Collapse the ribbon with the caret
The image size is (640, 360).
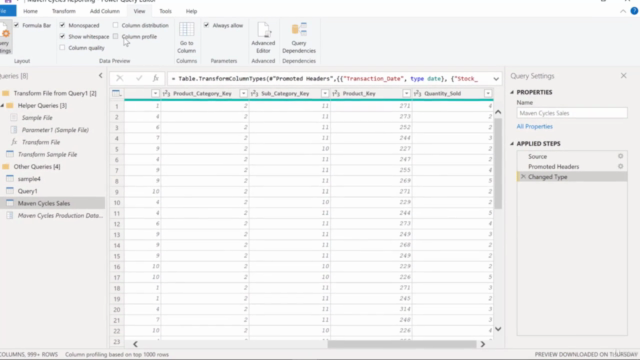623,11
